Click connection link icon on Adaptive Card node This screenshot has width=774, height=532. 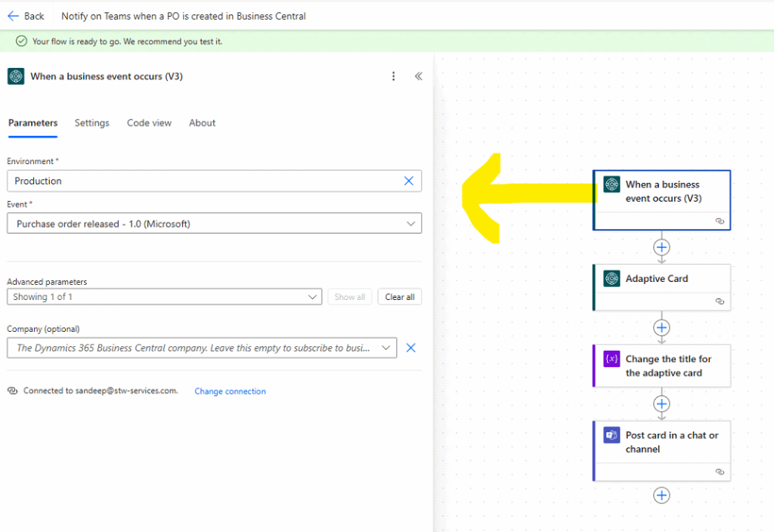coord(720,301)
